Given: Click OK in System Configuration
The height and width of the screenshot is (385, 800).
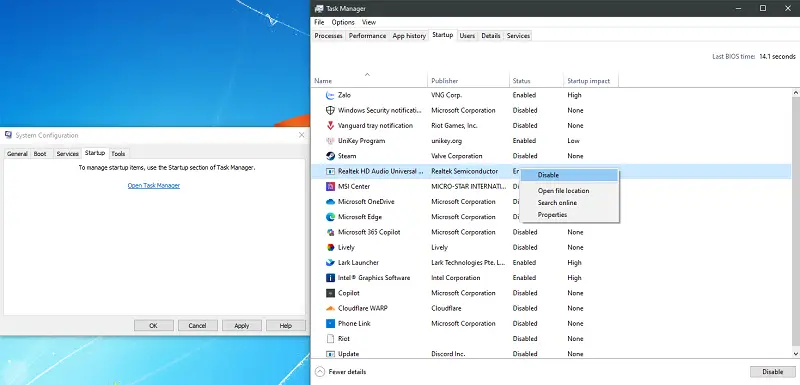Looking at the screenshot, I should coord(154,325).
